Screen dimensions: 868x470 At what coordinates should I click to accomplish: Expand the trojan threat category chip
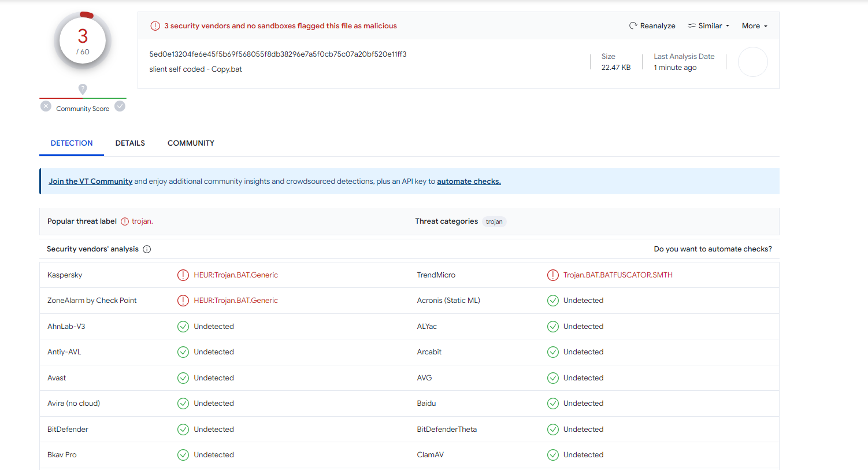click(x=494, y=221)
